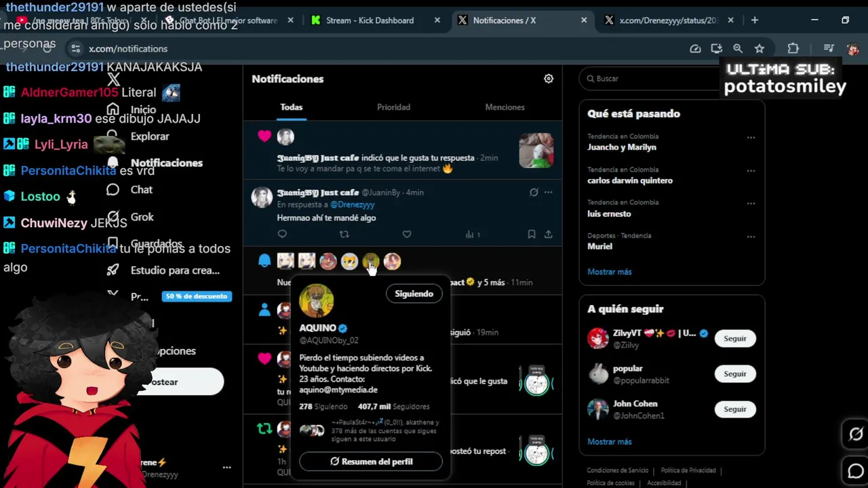Open options for carlos darwin quintero trend
This screenshot has height=488, width=868.
pyautogui.click(x=751, y=171)
